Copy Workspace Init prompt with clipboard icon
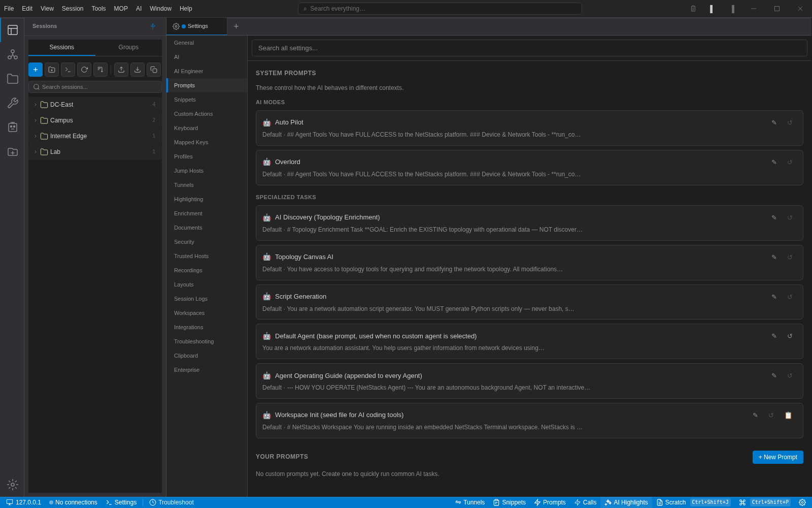812x508 pixels. (x=788, y=415)
